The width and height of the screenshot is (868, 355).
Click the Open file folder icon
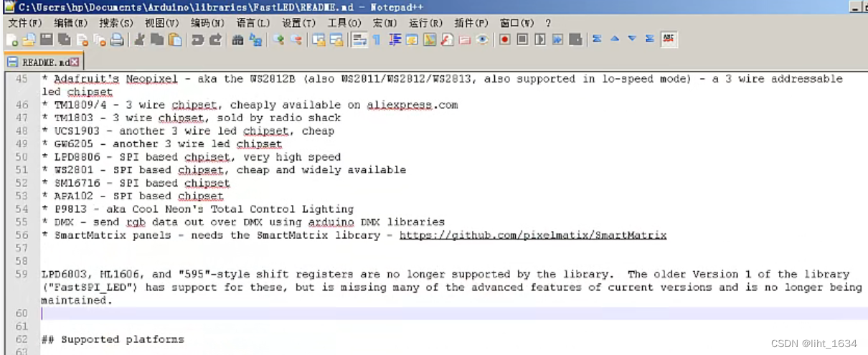tap(29, 39)
